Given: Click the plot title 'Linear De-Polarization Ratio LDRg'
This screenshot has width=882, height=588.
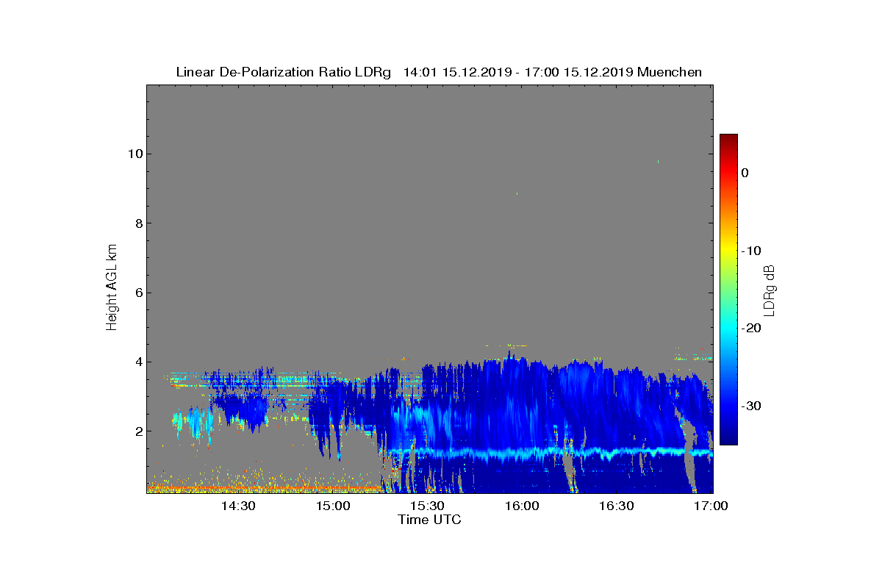Looking at the screenshot, I should (x=284, y=72).
